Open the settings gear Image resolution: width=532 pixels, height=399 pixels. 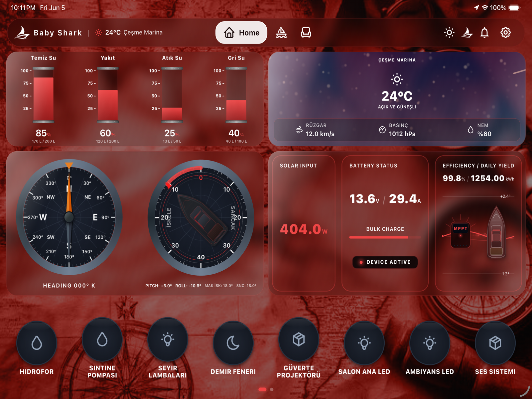coord(505,33)
